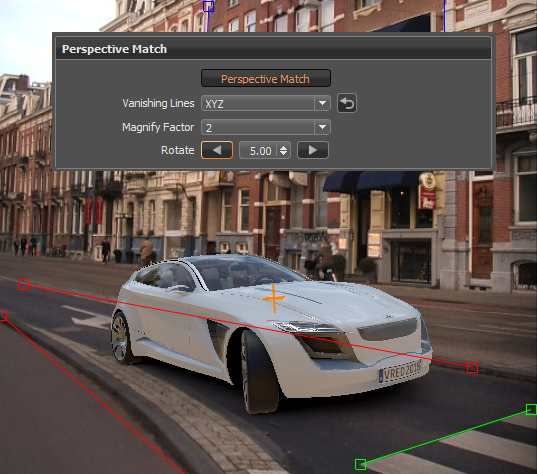This screenshot has height=474, width=537.
Task: Rotate left using the left arrow button
Action: pyautogui.click(x=217, y=150)
